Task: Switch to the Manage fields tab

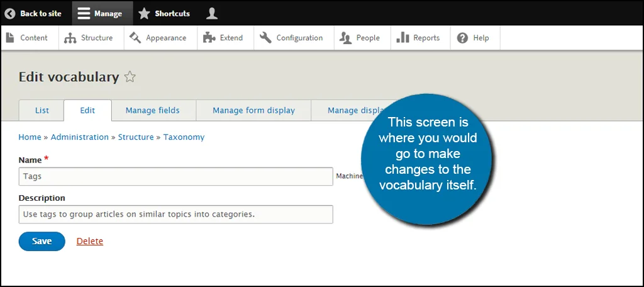Action: pyautogui.click(x=152, y=110)
